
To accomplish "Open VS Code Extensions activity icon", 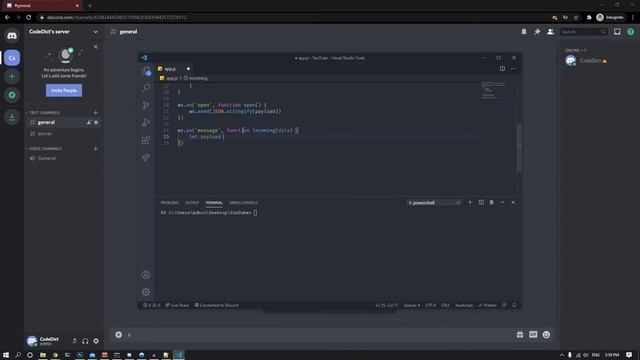I will (x=146, y=140).
